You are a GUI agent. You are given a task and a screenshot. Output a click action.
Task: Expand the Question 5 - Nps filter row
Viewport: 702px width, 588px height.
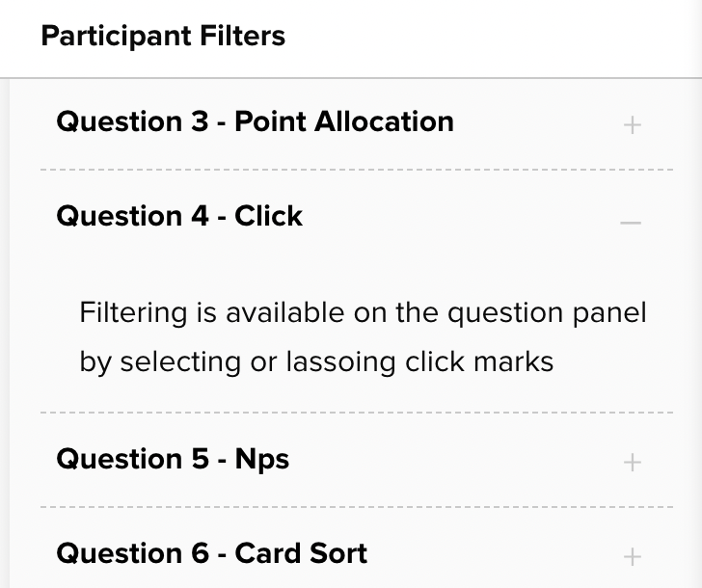coord(173,459)
